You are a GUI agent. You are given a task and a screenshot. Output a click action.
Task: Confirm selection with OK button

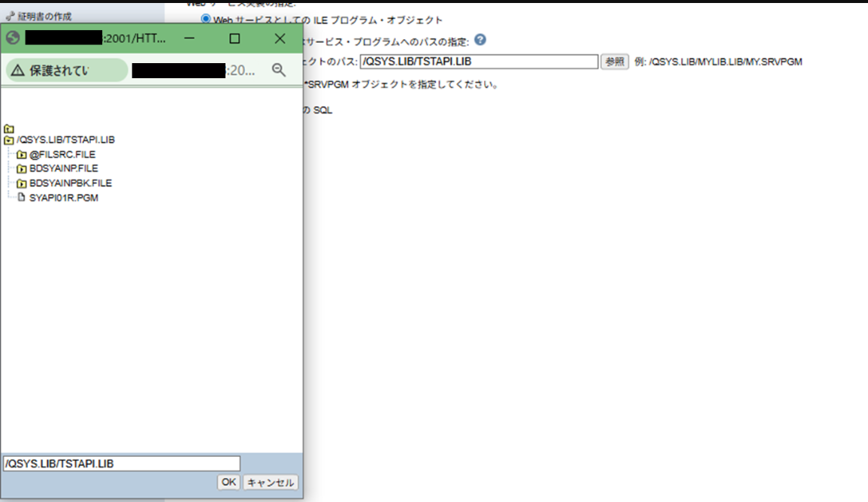[x=228, y=482]
